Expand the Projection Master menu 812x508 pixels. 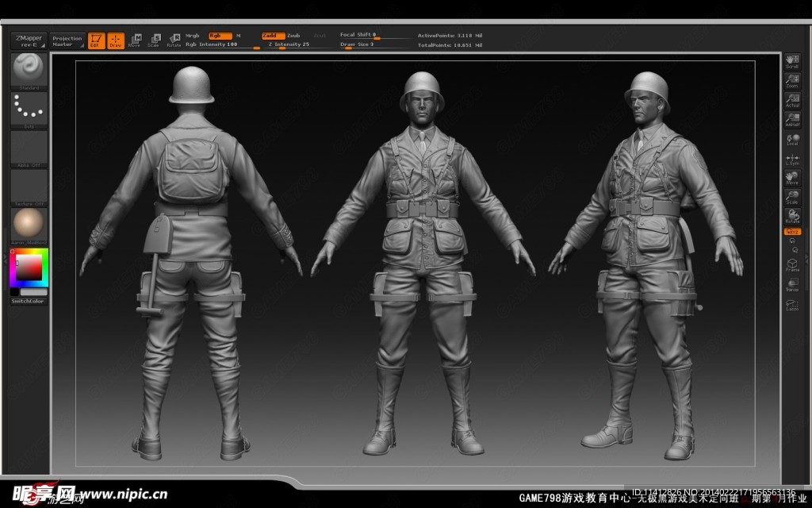click(x=67, y=40)
